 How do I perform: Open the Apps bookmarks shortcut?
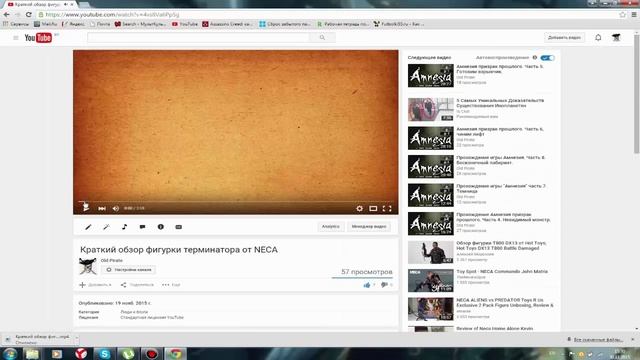(x=16, y=24)
